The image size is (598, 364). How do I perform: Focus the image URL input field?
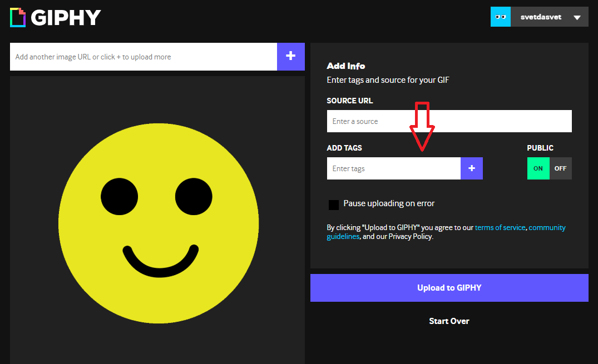tap(144, 57)
